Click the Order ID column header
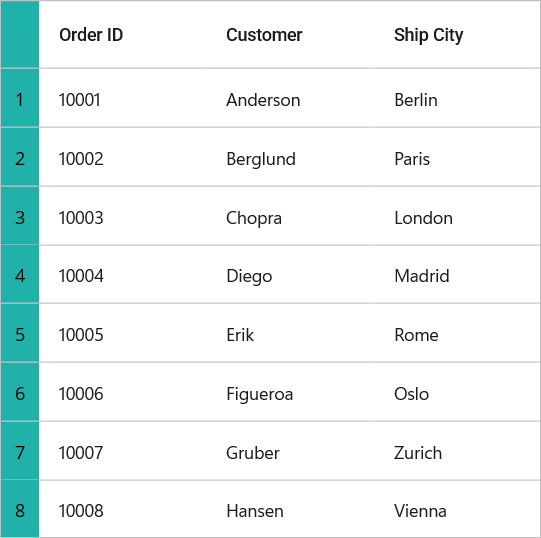Viewport: 541px width, 538px height. click(123, 35)
